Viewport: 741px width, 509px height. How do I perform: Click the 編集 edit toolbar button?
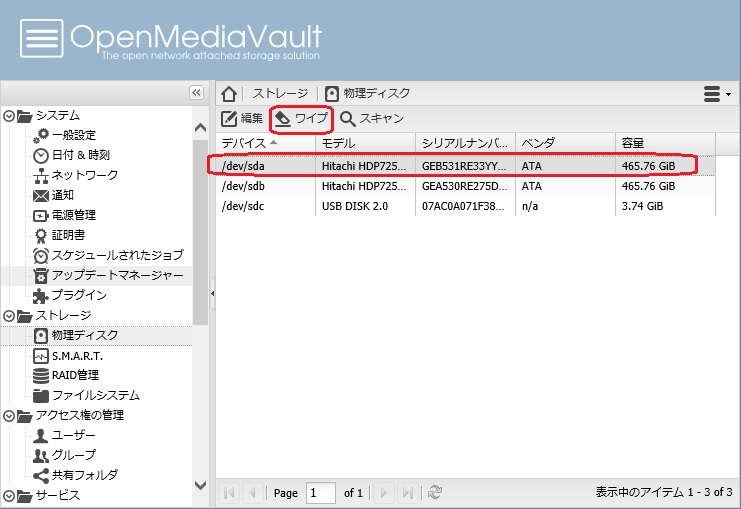[x=242, y=118]
